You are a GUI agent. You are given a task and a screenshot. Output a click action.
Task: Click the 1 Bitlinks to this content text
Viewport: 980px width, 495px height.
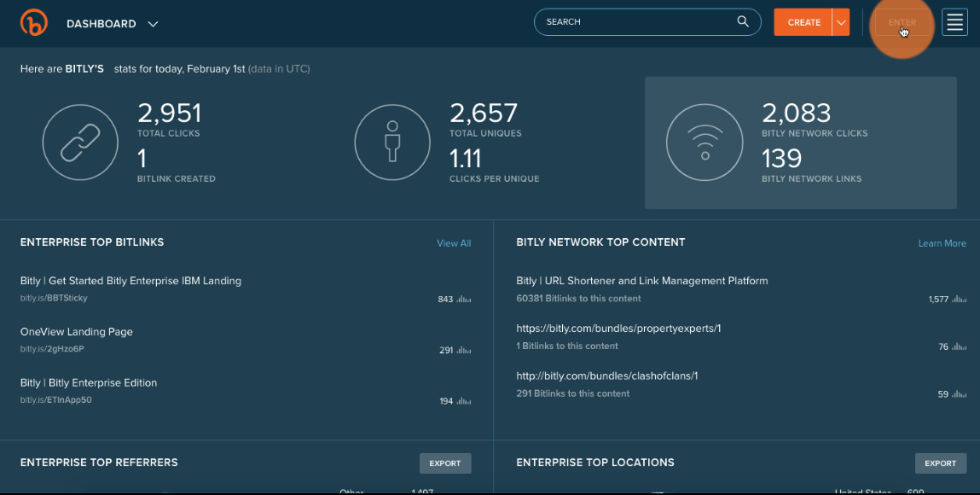point(567,346)
